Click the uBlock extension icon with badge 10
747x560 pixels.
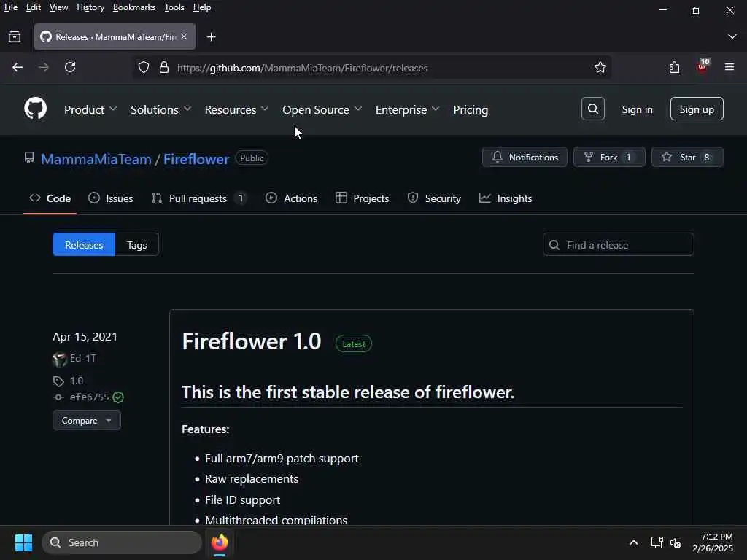click(703, 66)
